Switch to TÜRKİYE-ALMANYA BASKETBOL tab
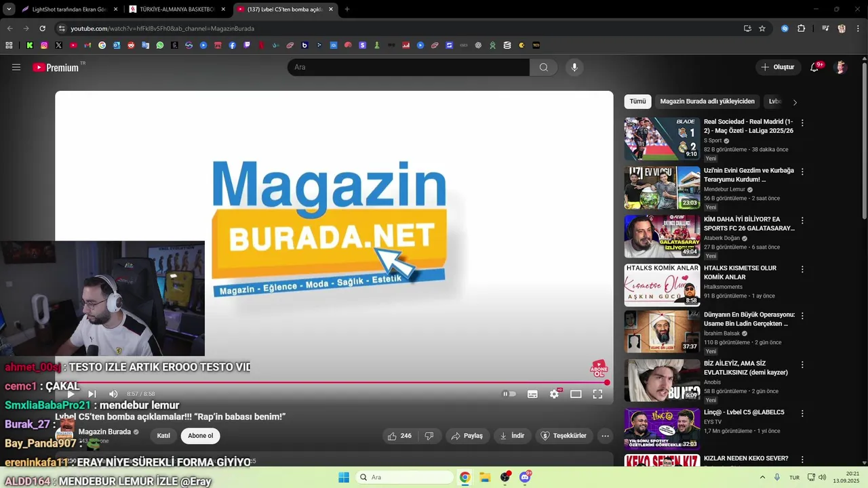The image size is (868, 488). (x=176, y=9)
